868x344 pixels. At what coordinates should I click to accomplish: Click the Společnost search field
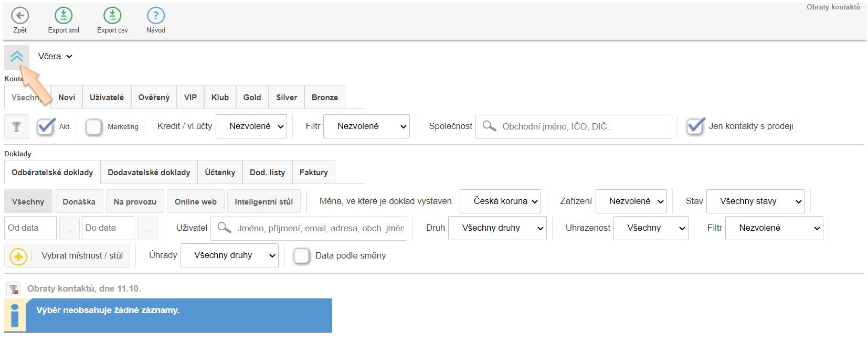(574, 126)
